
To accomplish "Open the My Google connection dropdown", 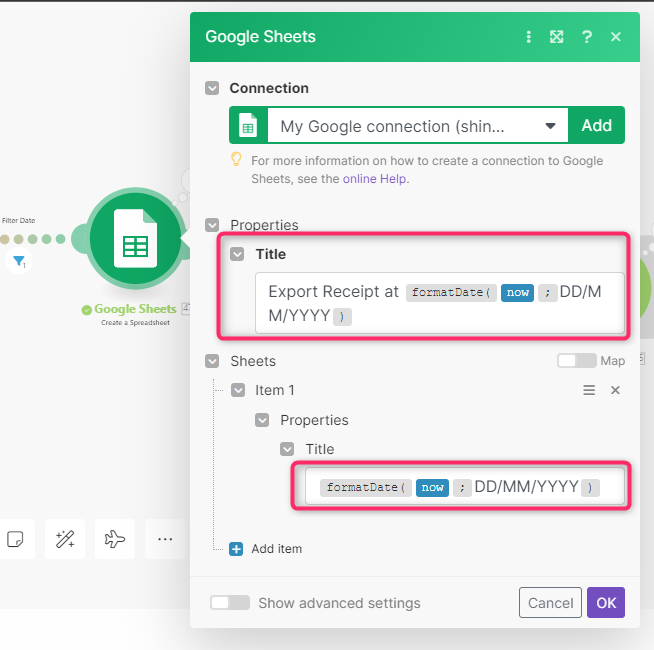I will pos(414,126).
